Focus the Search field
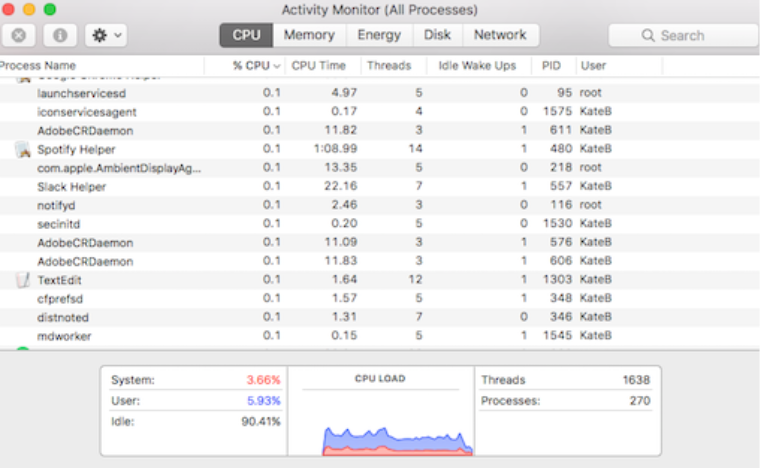Image resolution: width=762 pixels, height=468 pixels. [683, 35]
